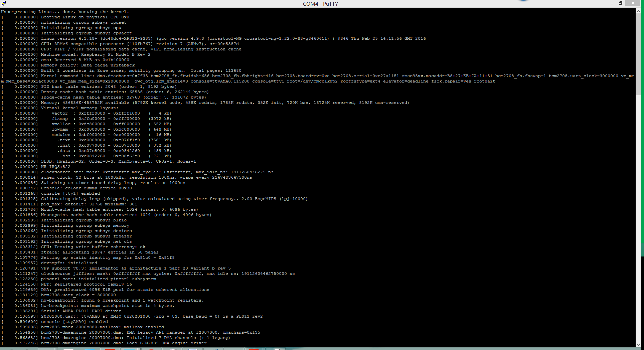
Task: Click the scrollbar down arrow
Action: [638, 345]
